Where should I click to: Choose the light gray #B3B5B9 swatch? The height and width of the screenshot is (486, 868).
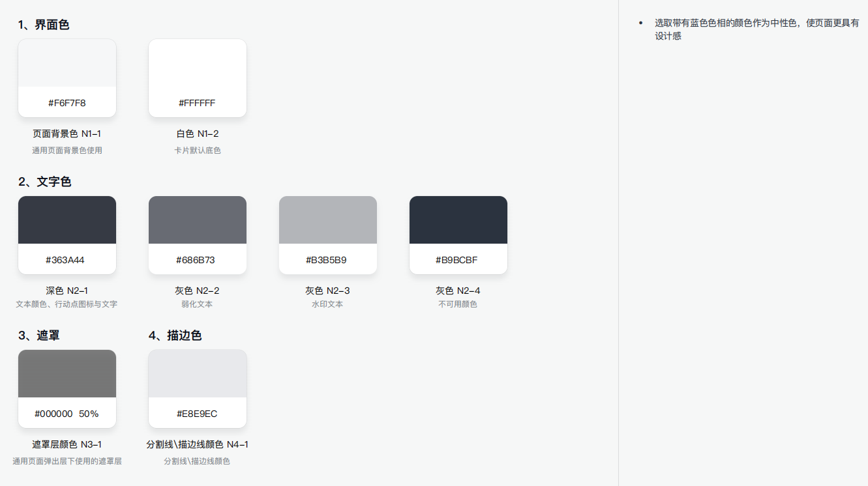pyautogui.click(x=328, y=235)
